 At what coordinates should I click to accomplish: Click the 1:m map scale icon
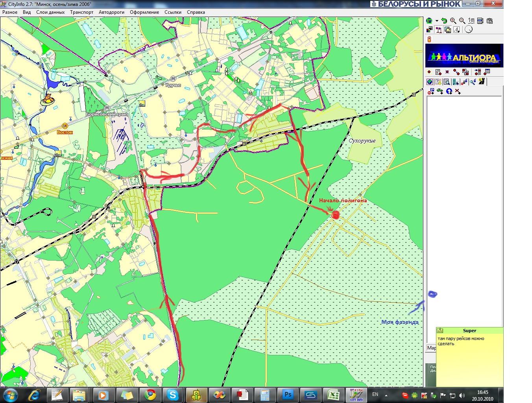click(471, 21)
